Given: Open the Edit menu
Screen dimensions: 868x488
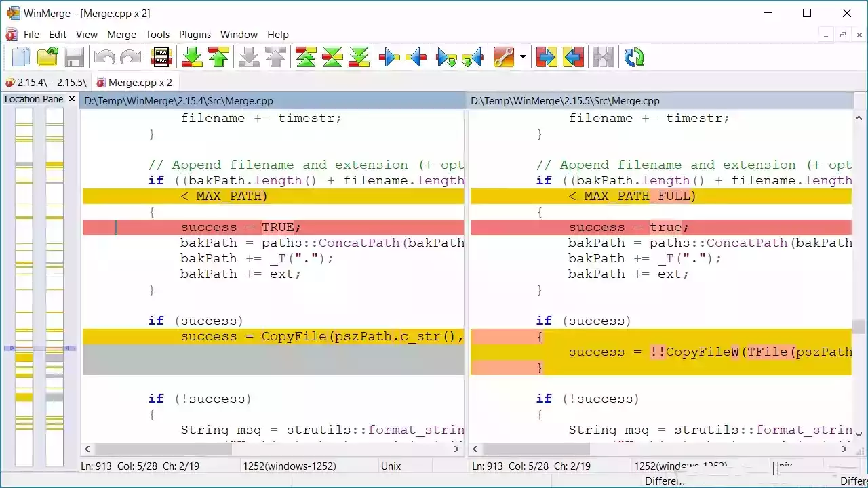Looking at the screenshot, I should pos(58,34).
